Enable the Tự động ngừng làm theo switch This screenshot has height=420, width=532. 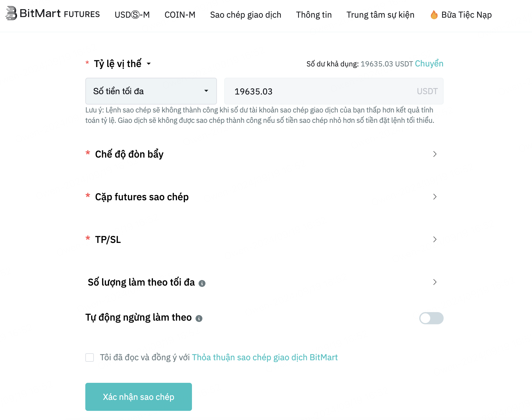coord(431,318)
